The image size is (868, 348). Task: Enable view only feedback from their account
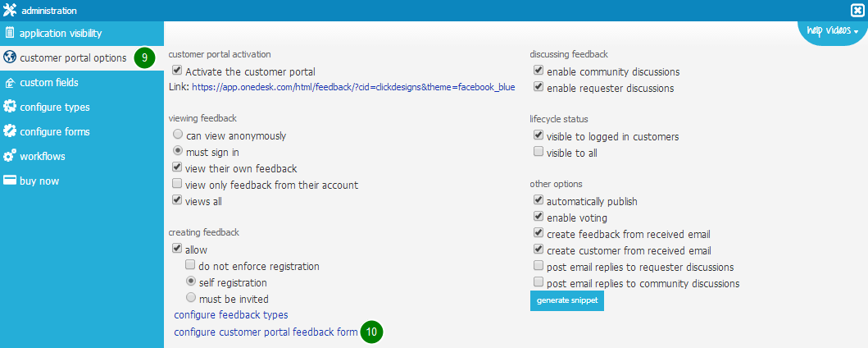[177, 184]
